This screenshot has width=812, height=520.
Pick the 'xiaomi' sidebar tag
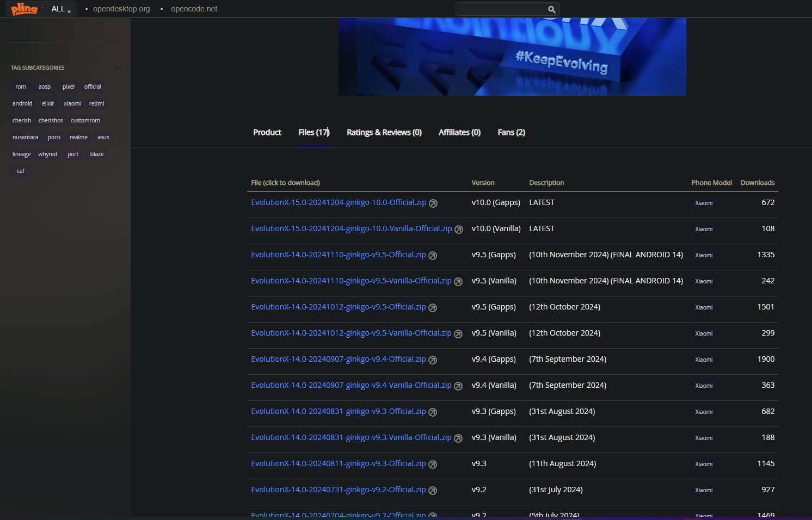[x=72, y=104]
